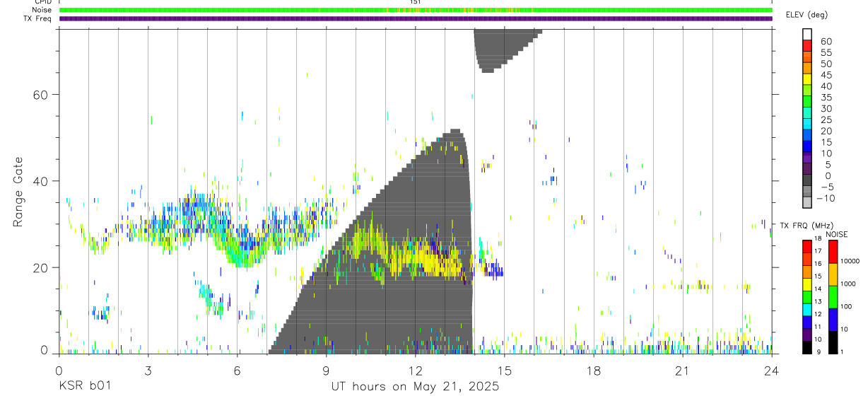Click the ELEV scale value 30
Image resolution: width=868 pixels, height=401 pixels.
825,108
